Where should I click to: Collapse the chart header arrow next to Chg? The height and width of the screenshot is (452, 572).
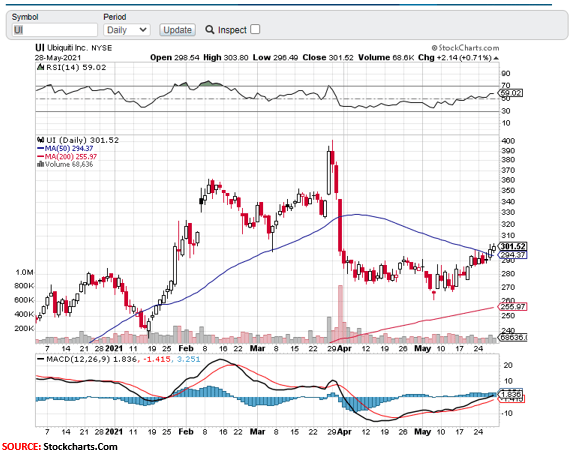(x=496, y=58)
